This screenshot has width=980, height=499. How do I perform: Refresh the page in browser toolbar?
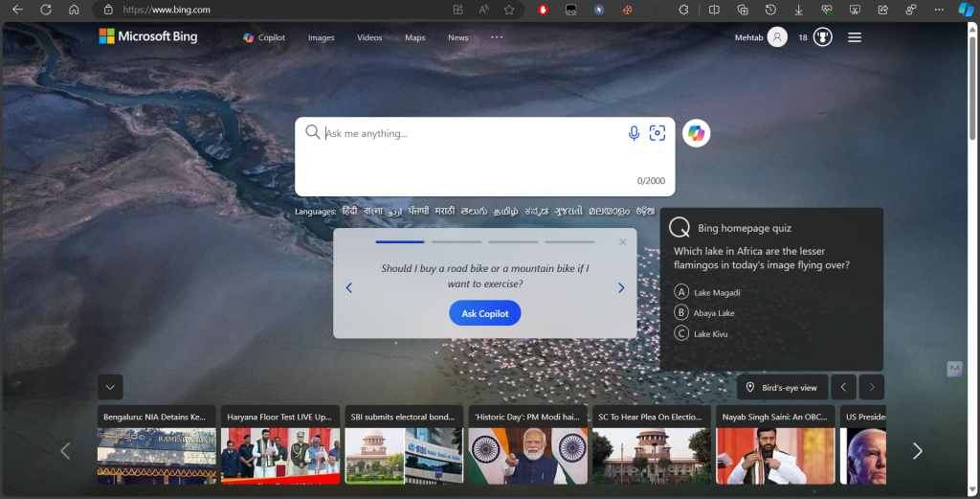tap(45, 10)
